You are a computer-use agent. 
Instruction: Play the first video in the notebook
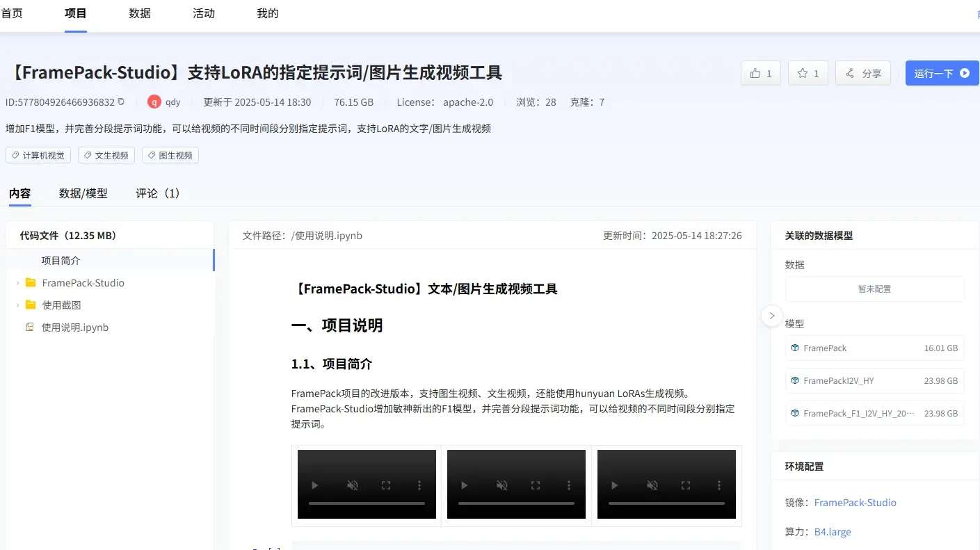pos(315,485)
